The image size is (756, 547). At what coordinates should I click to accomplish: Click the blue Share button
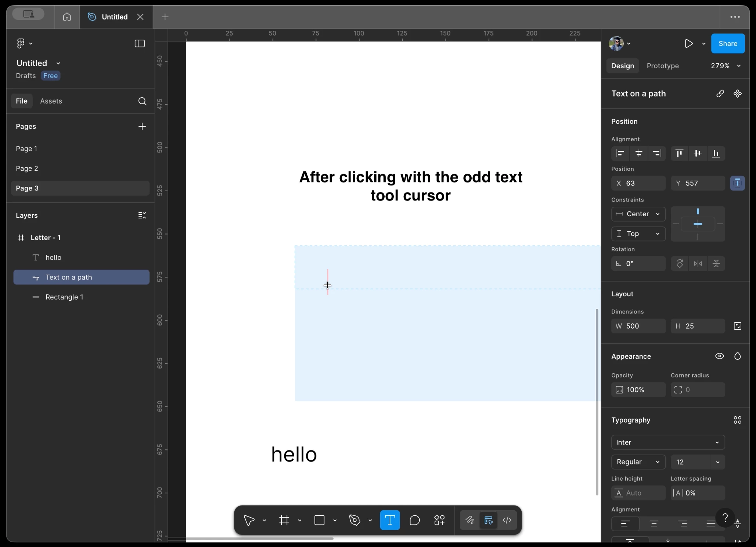pyautogui.click(x=727, y=44)
